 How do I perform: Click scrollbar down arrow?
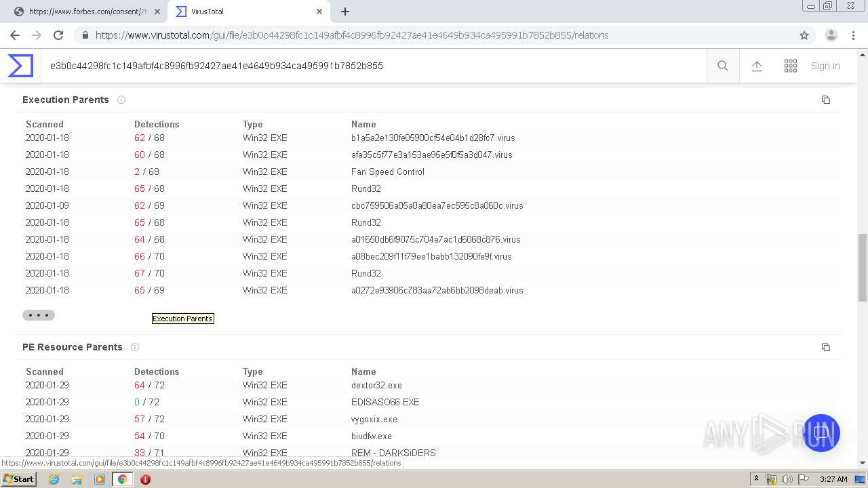click(x=863, y=463)
